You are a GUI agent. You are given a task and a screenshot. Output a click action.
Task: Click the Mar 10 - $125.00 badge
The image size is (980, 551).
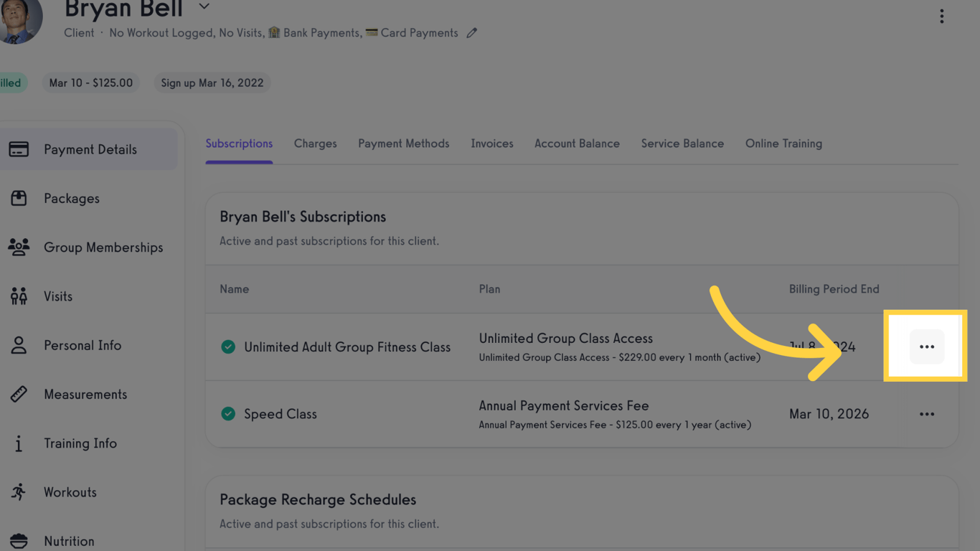click(90, 83)
